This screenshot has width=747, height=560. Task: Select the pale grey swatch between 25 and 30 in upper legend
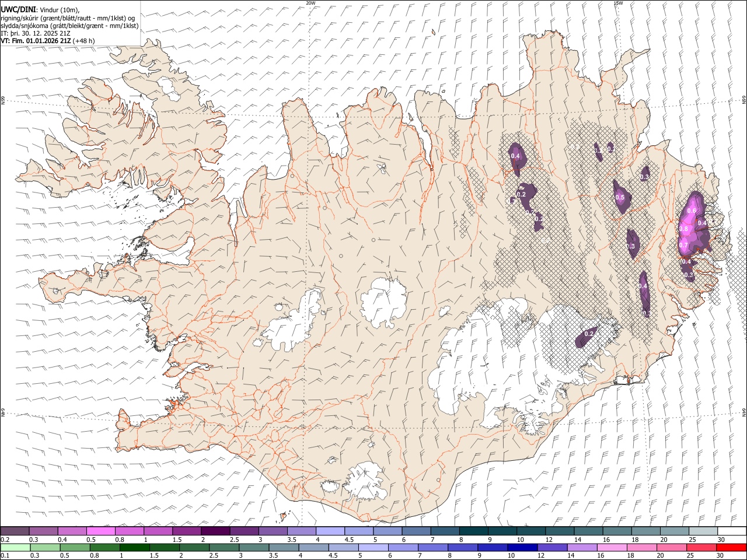[702, 531]
